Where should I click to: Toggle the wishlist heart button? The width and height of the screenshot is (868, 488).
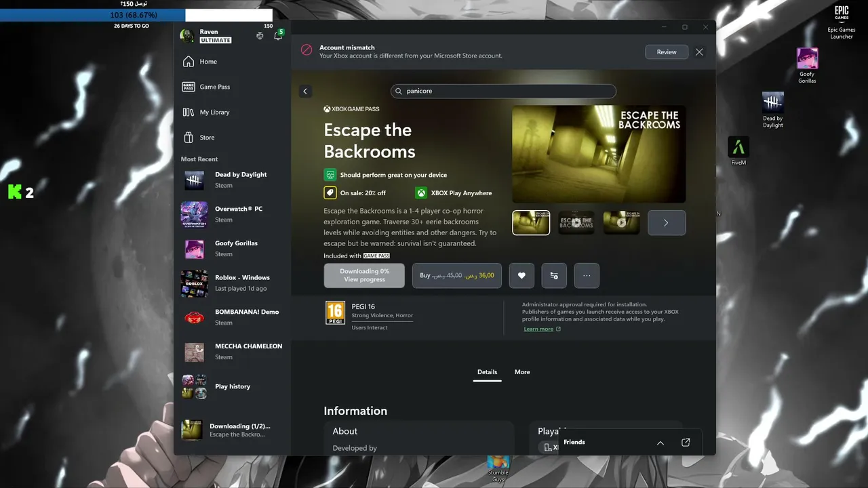pyautogui.click(x=521, y=275)
